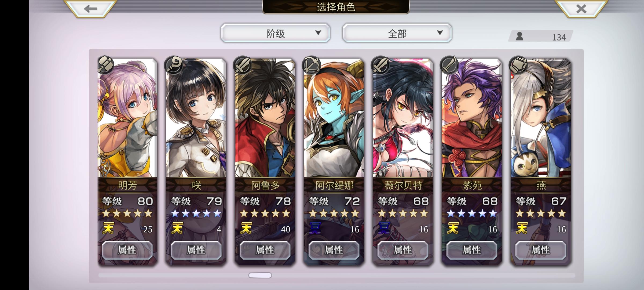Click the fist weapon icon on 燕's card
Image resolution: width=644 pixels, height=290 pixels.
point(518,65)
